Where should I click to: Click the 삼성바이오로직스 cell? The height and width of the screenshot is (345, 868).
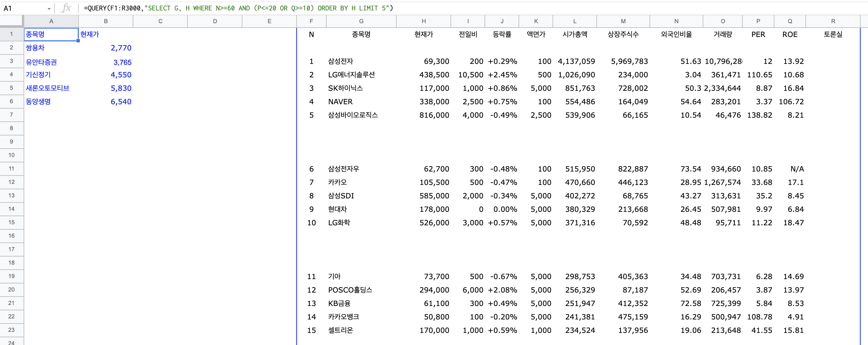(361, 115)
